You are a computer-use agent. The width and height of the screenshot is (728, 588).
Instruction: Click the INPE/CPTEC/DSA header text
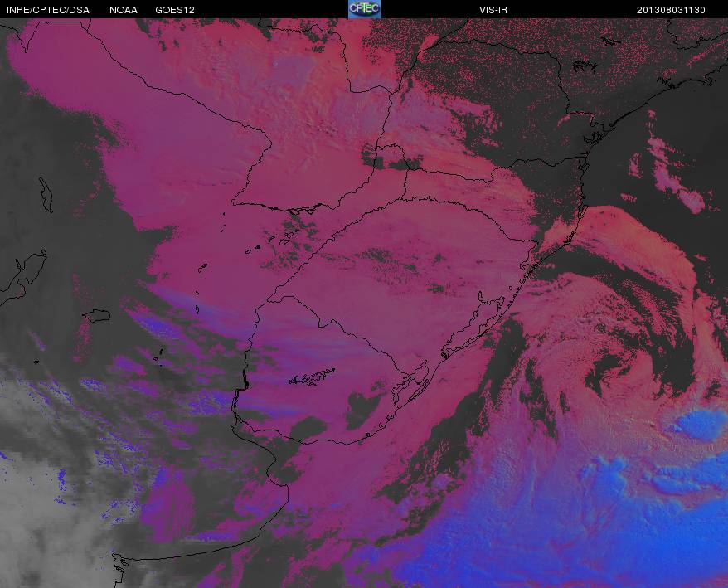(48, 10)
